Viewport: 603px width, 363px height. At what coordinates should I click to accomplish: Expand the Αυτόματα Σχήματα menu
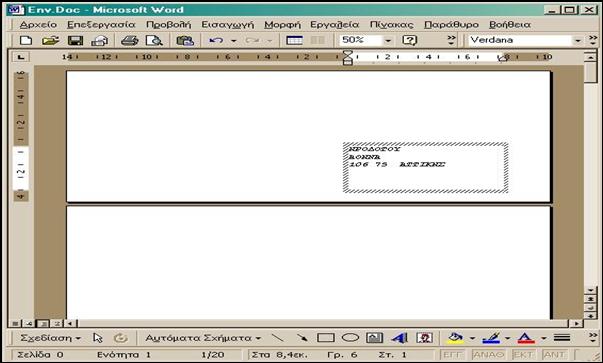[x=203, y=338]
